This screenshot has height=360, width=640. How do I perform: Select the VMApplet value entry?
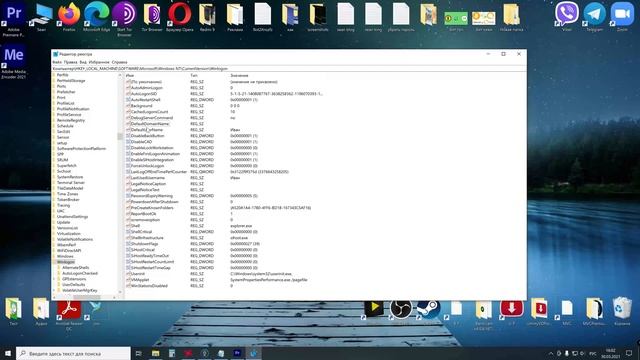(140, 280)
